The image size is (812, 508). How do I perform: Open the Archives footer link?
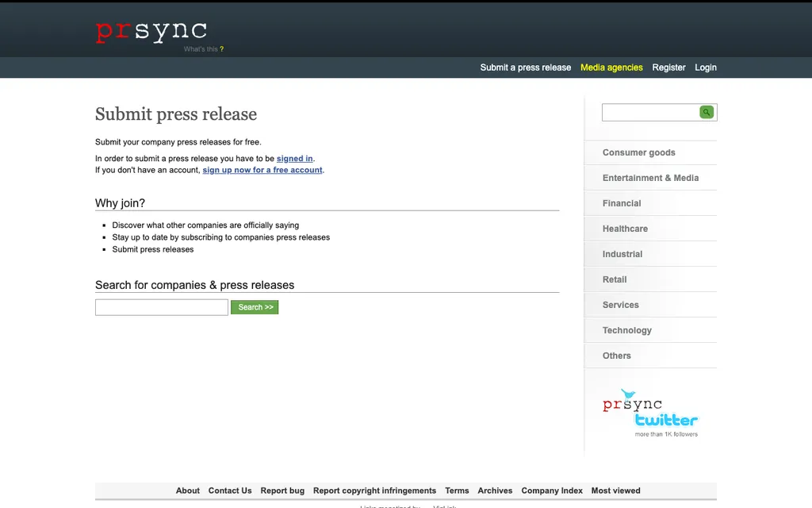click(x=495, y=491)
